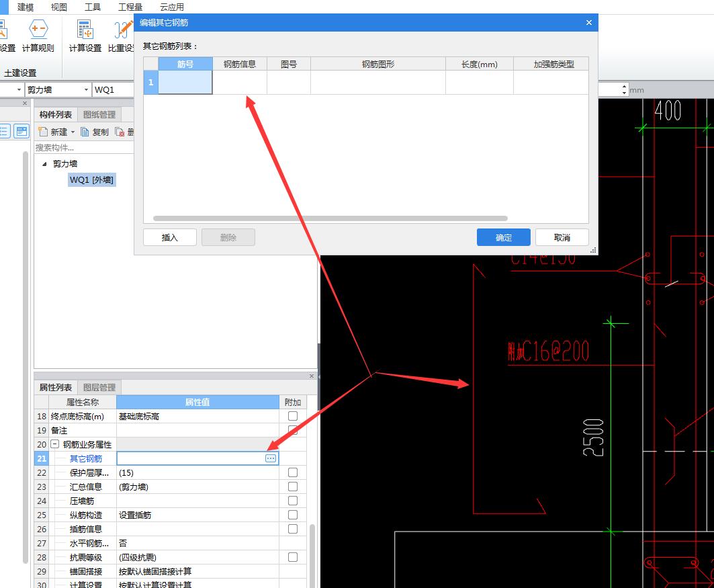Open the 工具 ribbon tab
The width and height of the screenshot is (714, 588).
point(93,7)
